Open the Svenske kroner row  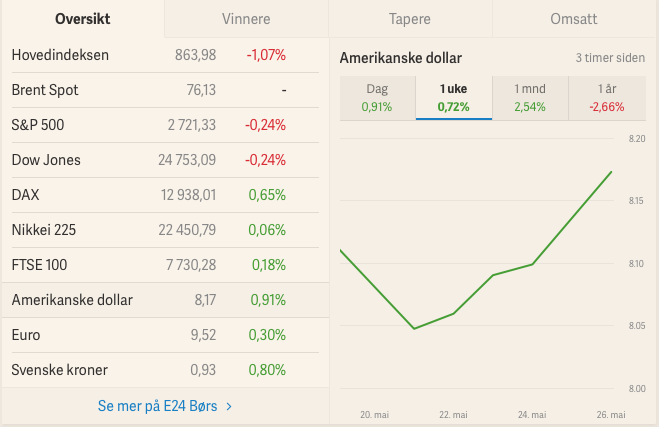tap(164, 370)
